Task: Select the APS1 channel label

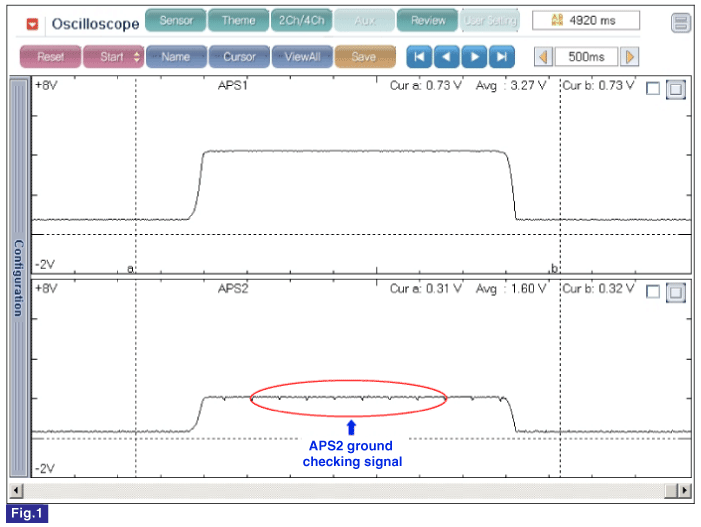Action: [232, 85]
